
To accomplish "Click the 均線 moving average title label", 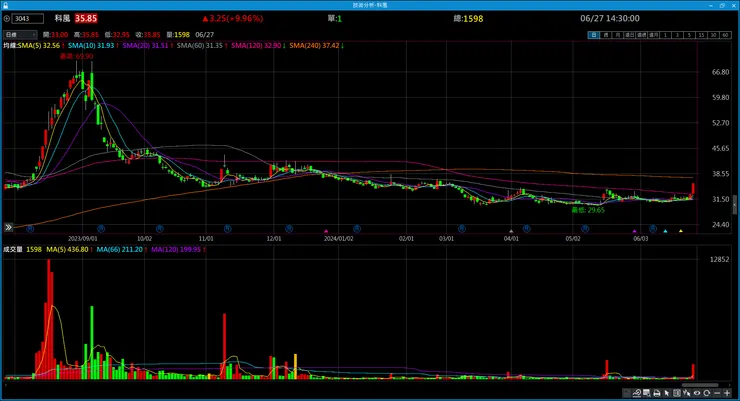I will (10, 46).
